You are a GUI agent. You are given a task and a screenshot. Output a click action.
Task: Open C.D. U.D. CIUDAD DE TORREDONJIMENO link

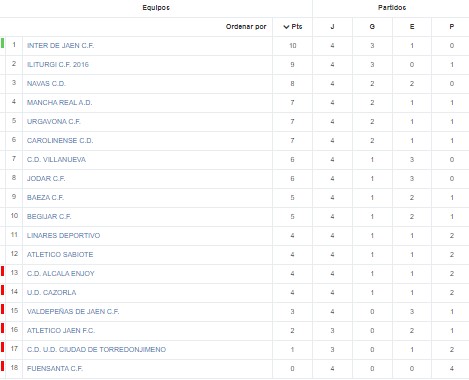(x=96, y=350)
